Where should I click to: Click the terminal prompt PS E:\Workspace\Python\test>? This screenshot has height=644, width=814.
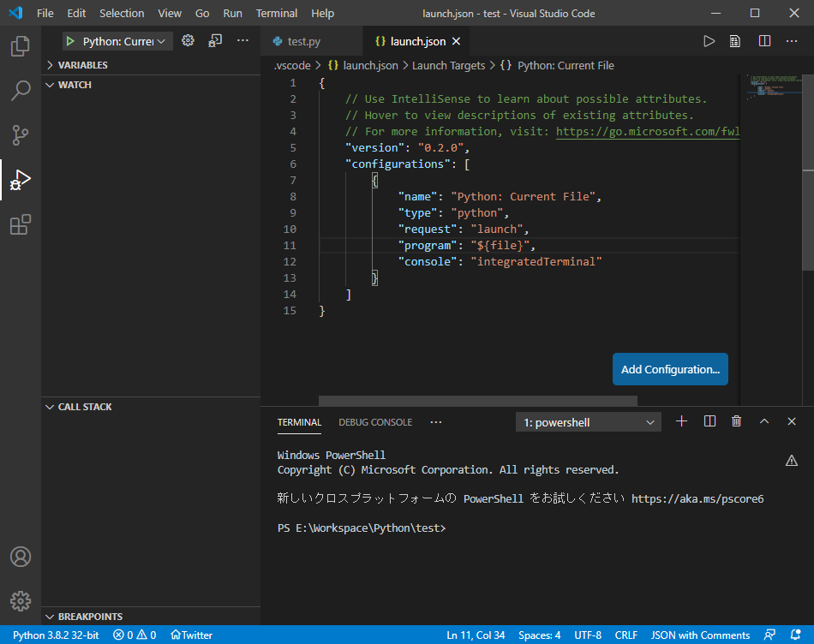pos(362,528)
